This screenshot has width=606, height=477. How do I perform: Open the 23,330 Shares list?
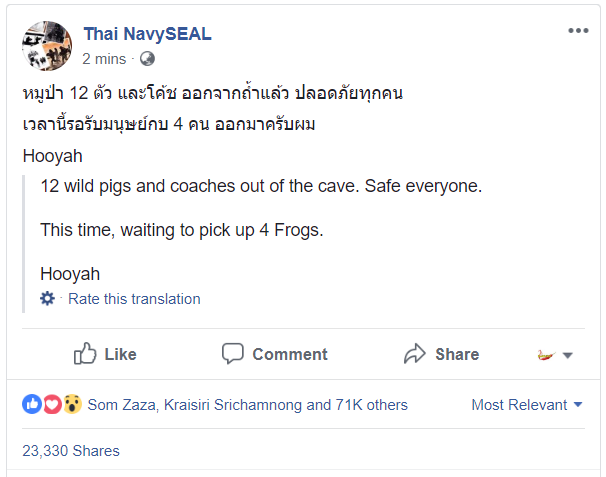pos(70,451)
